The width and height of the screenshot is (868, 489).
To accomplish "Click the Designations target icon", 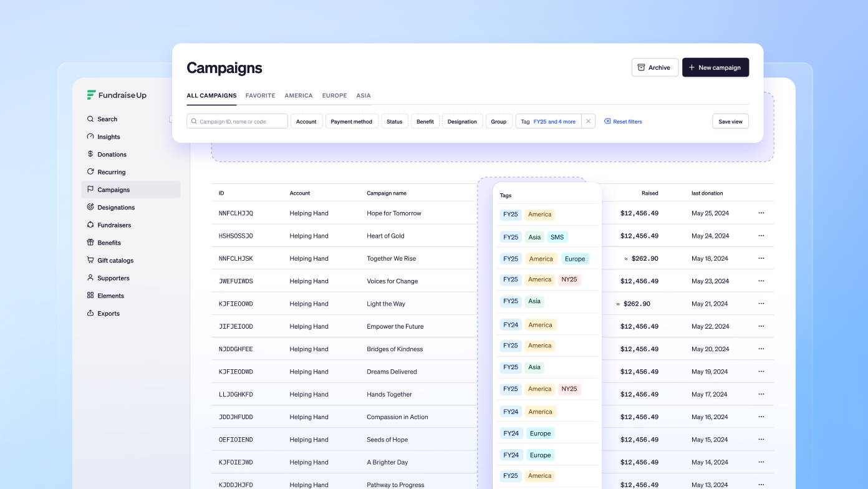I will 90,207.
